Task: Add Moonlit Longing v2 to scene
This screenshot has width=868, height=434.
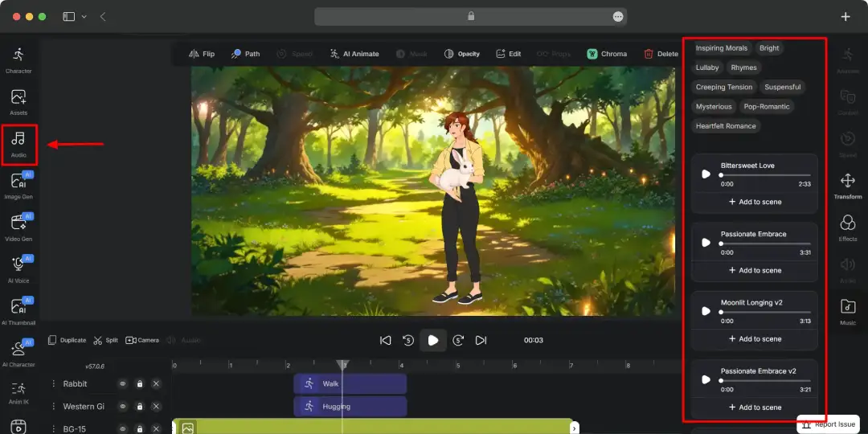Action: pos(755,339)
